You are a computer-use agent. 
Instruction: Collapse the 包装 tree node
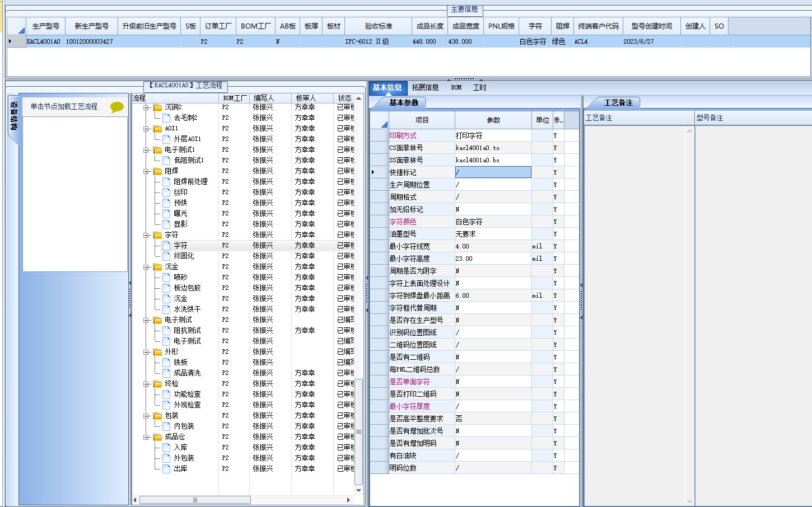click(x=146, y=416)
